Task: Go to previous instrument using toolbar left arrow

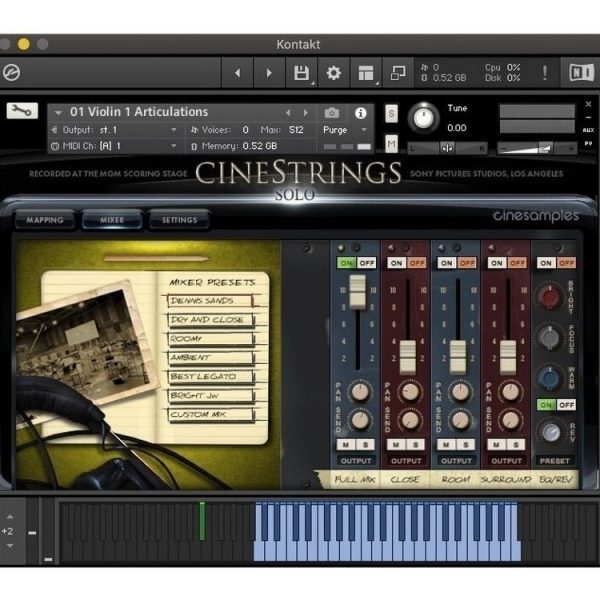Action: (x=237, y=73)
